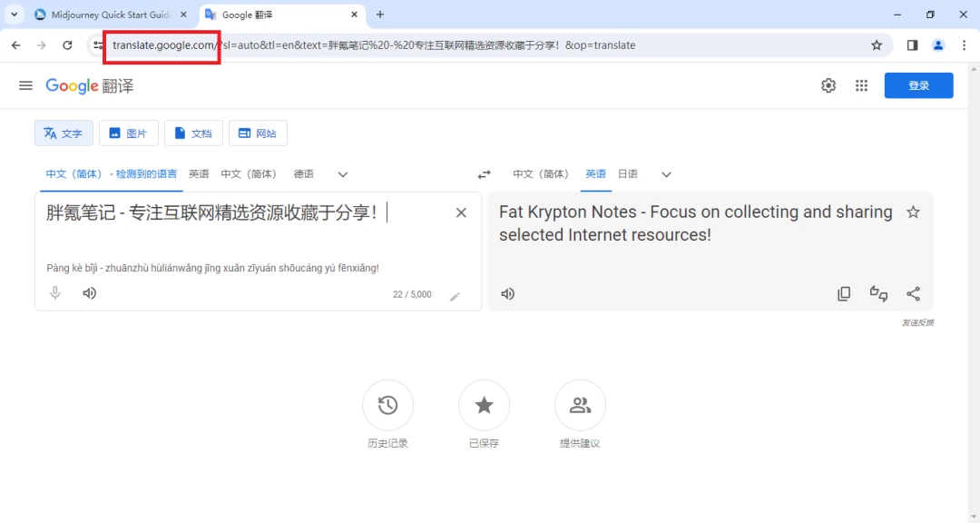The height and width of the screenshot is (523, 980).
Task: Open 提供建议 contribute button
Action: pos(580,405)
